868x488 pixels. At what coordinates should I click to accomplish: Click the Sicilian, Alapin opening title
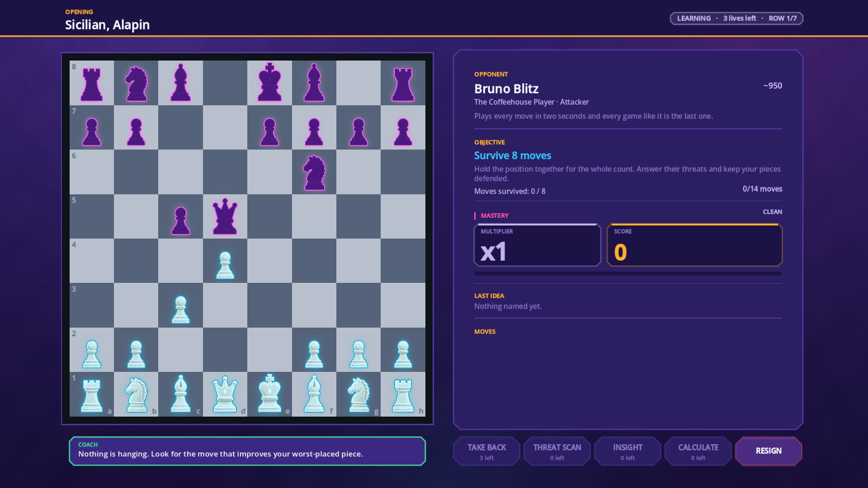click(107, 25)
